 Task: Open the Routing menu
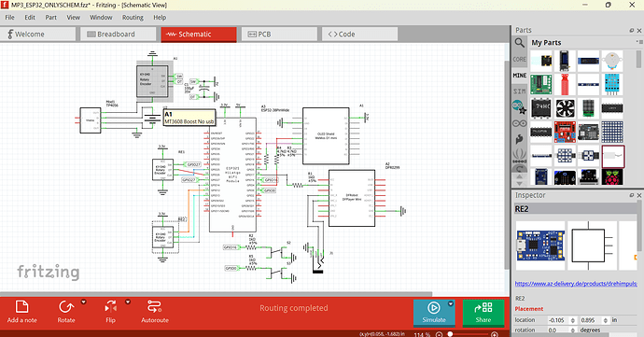(x=133, y=17)
